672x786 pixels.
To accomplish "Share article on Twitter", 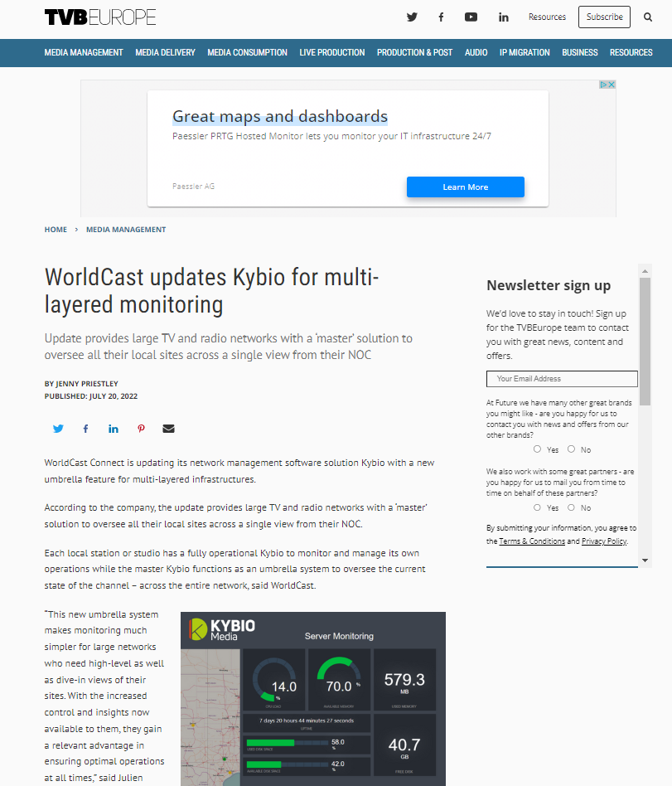I will coord(58,429).
